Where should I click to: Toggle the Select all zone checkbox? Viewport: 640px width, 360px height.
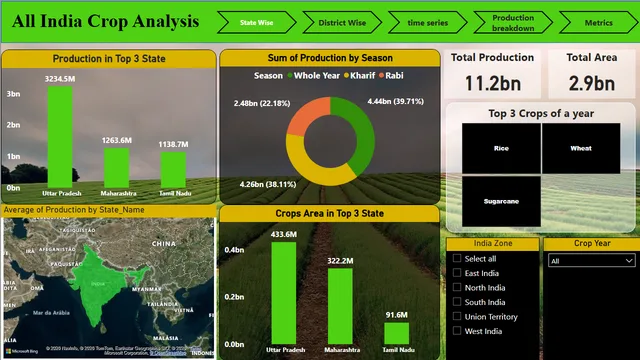pos(457,258)
